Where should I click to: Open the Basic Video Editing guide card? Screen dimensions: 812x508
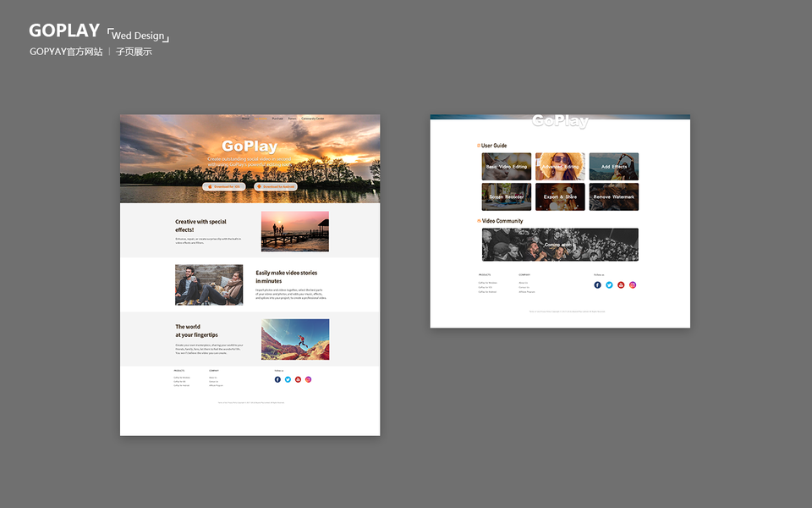coord(507,167)
